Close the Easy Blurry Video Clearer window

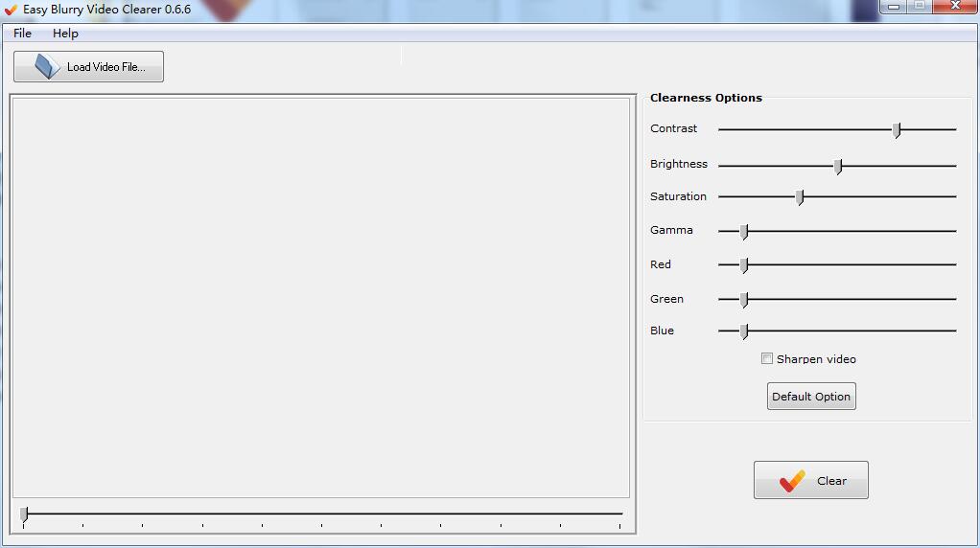pyautogui.click(x=955, y=7)
